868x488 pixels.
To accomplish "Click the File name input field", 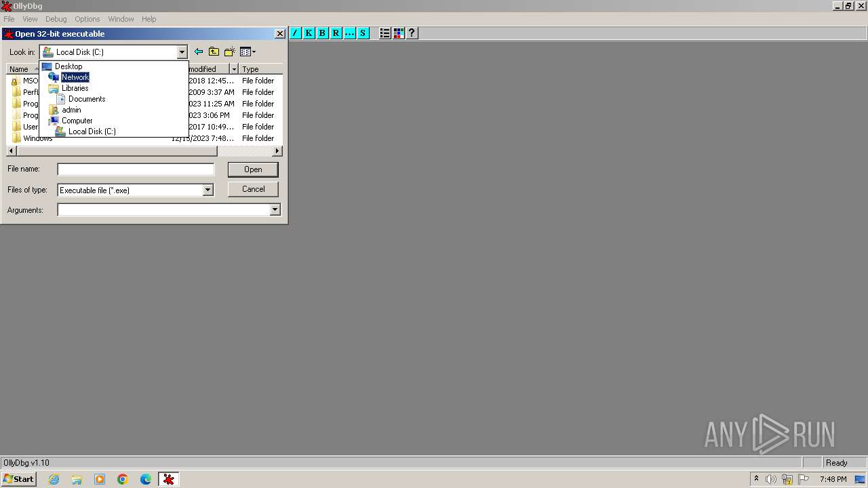I will coord(136,169).
